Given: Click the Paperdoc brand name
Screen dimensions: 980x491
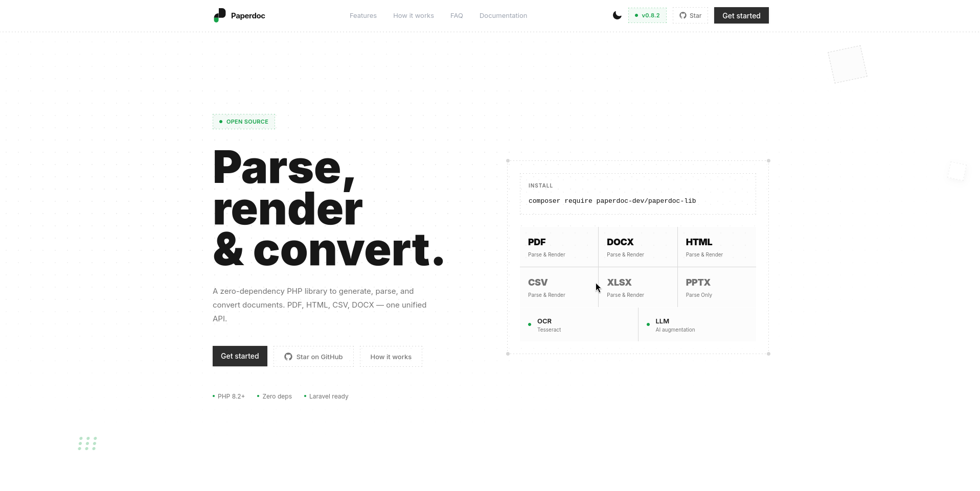Looking at the screenshot, I should coord(248,16).
